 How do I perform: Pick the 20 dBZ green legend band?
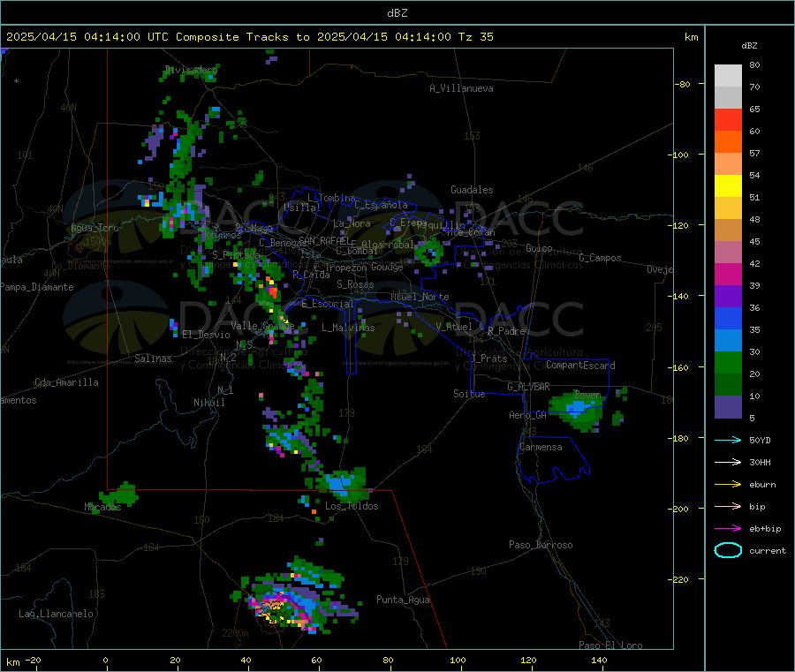728,362
